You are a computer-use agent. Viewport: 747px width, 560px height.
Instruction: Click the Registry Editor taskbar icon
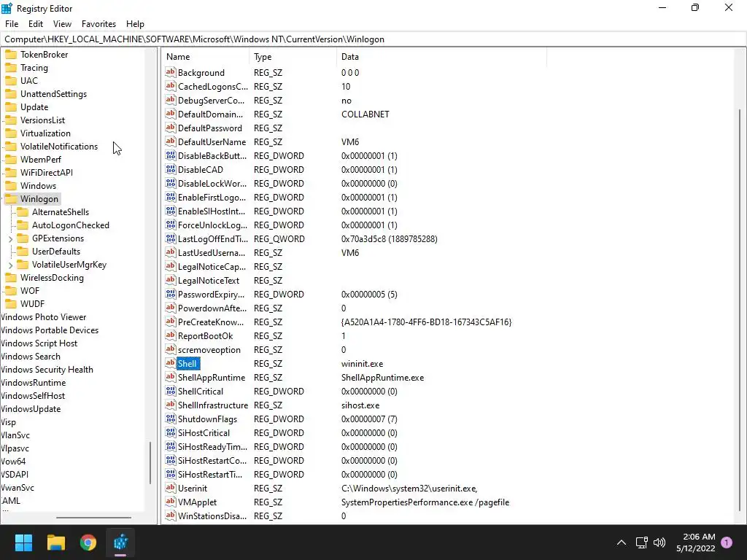pyautogui.click(x=120, y=542)
